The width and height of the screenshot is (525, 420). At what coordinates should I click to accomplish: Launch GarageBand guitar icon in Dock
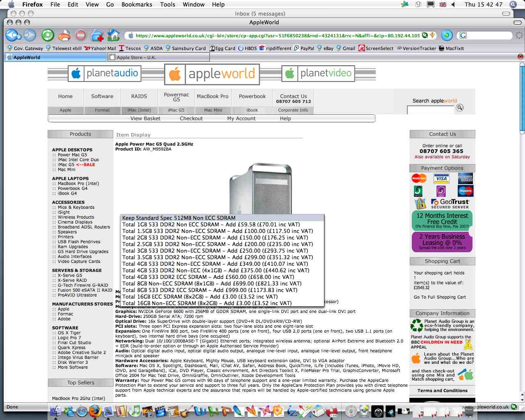pyautogui.click(x=187, y=411)
